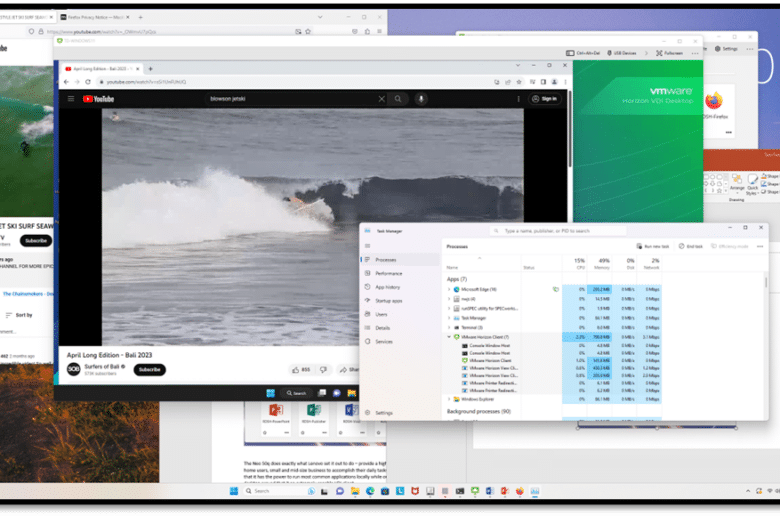The image size is (780, 516).
Task: Expand the Terminal process group
Action: coord(449,327)
